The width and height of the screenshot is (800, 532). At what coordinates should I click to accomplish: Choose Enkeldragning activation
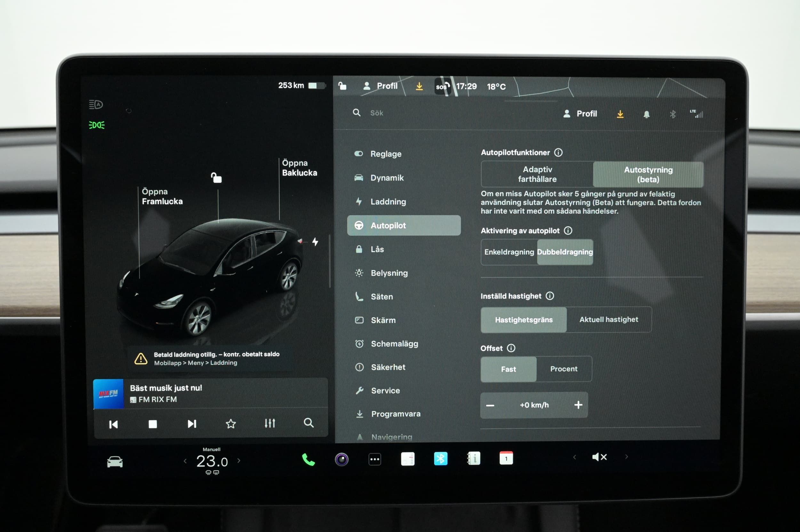coord(509,252)
